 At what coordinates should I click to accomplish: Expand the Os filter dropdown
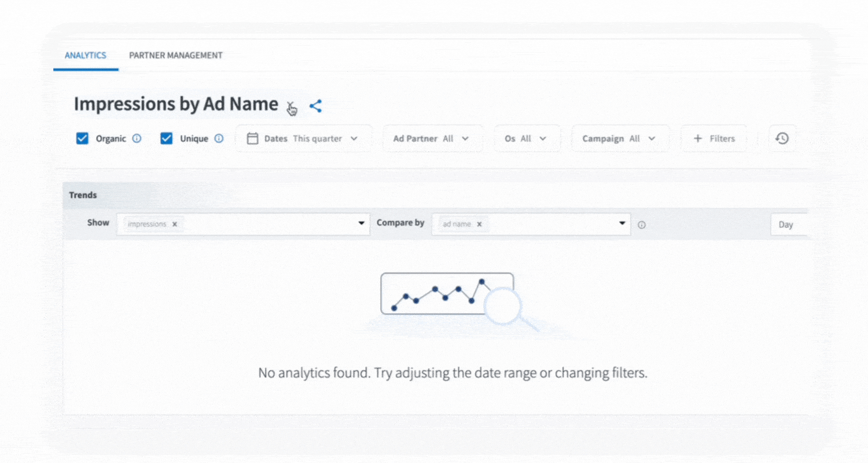(525, 138)
